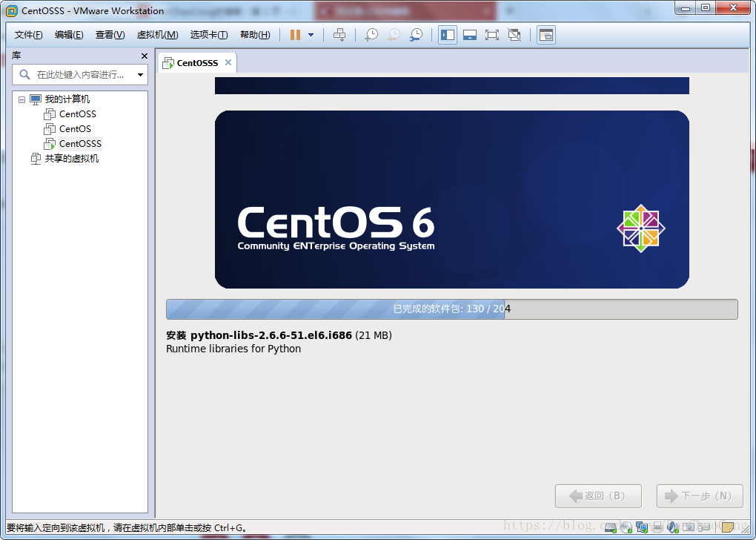The image size is (756, 540).
Task: Click the network adapter status icon
Action: 642,527
